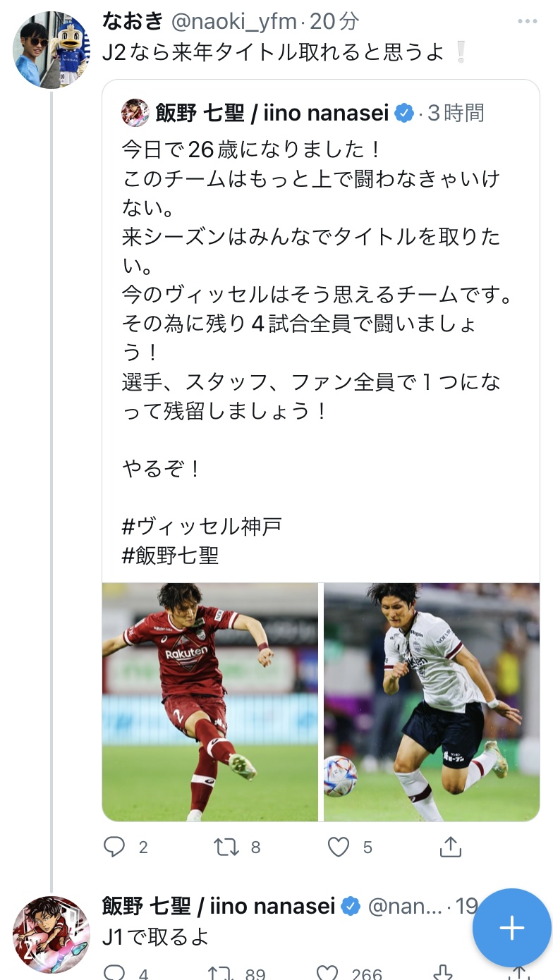Open @naoki_yfm user handle

point(234,22)
